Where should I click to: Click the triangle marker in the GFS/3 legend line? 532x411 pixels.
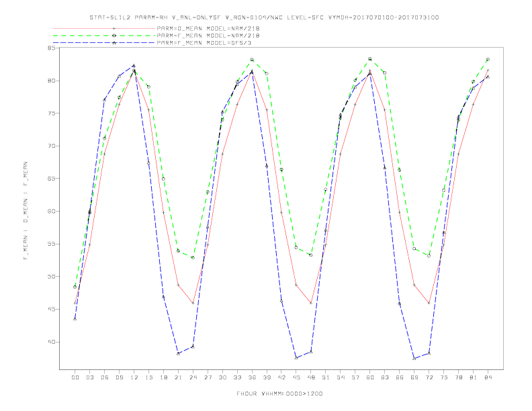[114, 43]
